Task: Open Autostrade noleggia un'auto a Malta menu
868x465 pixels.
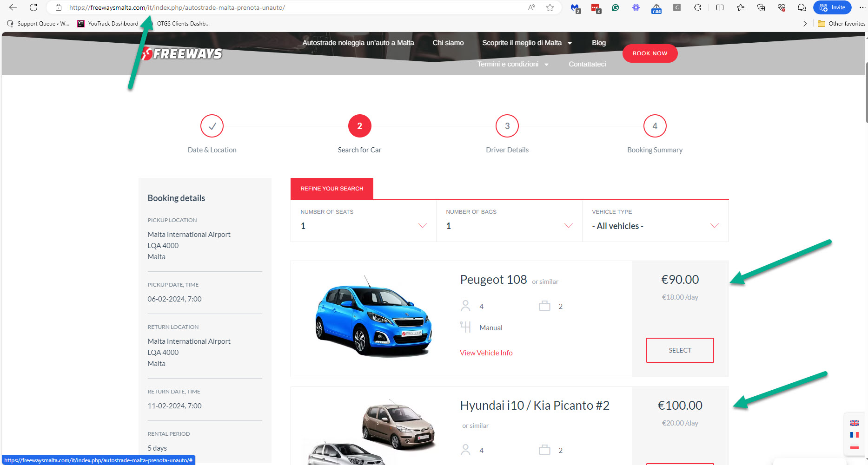Action: (x=358, y=43)
